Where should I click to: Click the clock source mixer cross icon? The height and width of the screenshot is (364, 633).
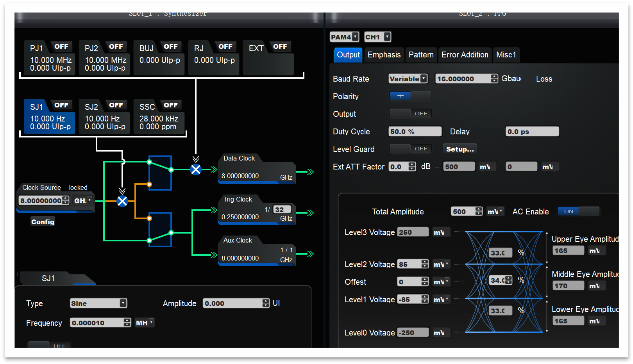(122, 201)
